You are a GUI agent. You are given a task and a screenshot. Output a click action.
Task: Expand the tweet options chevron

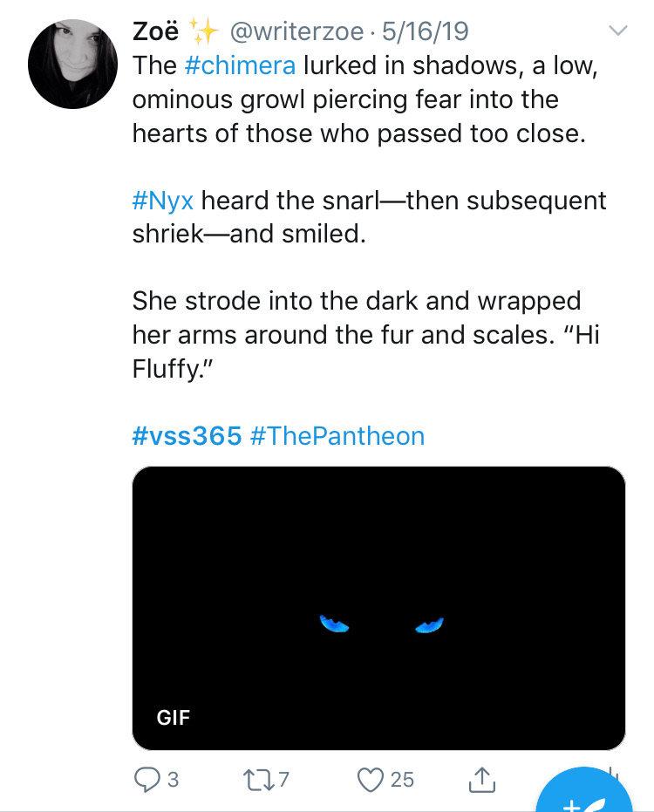coord(617,31)
